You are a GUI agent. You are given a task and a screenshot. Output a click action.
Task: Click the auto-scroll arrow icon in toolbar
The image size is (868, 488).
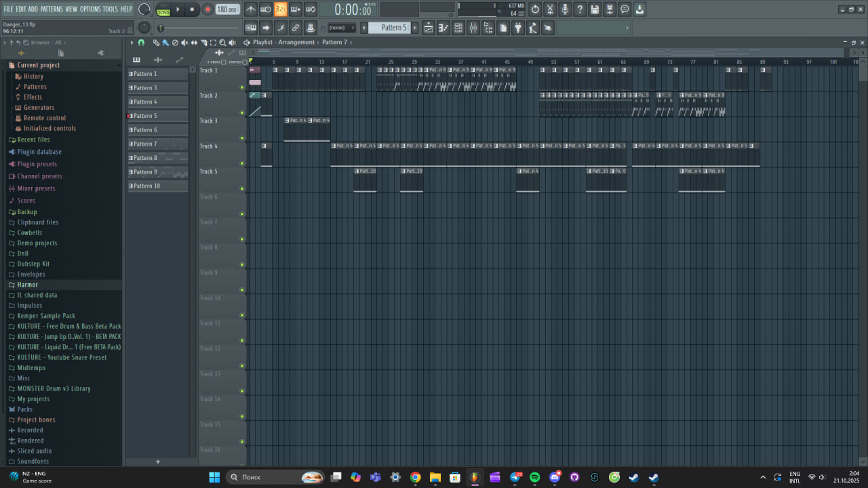click(x=266, y=28)
